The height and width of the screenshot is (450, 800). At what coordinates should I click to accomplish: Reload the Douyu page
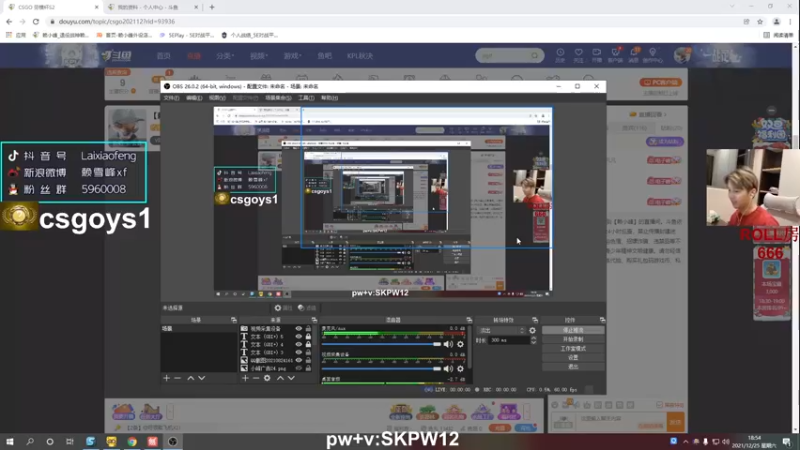(36, 21)
